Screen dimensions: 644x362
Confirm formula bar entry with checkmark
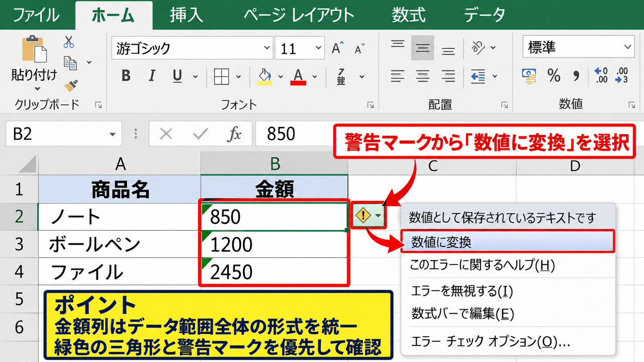200,134
